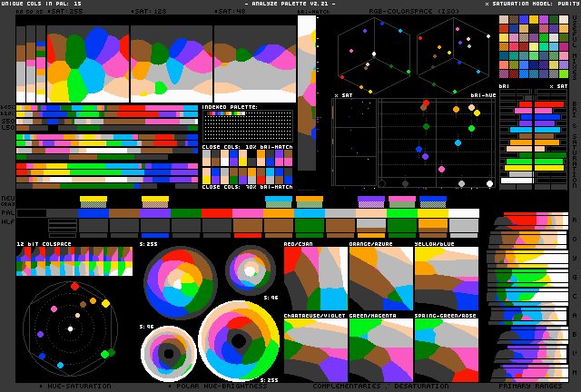The height and width of the screenshot is (392, 581).
Task: Click the white bar in Bri/Sat bars
Action: click(517, 181)
